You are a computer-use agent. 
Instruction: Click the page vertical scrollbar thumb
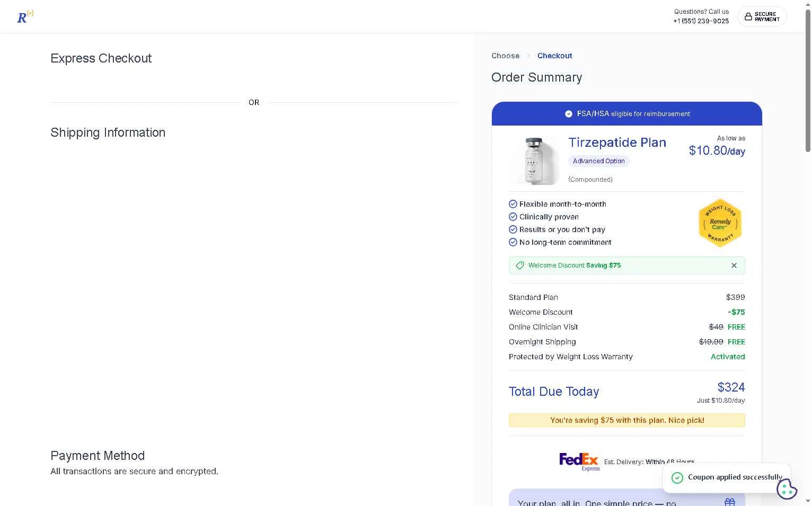(808, 79)
